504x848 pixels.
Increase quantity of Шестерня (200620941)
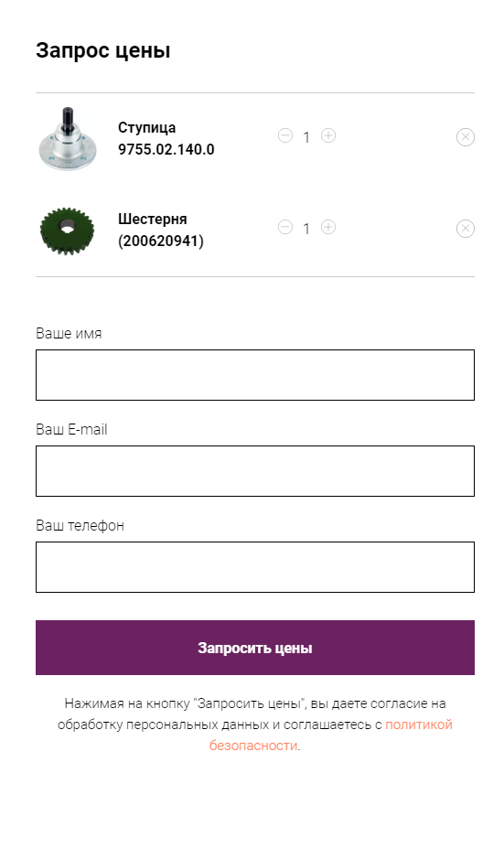328,227
